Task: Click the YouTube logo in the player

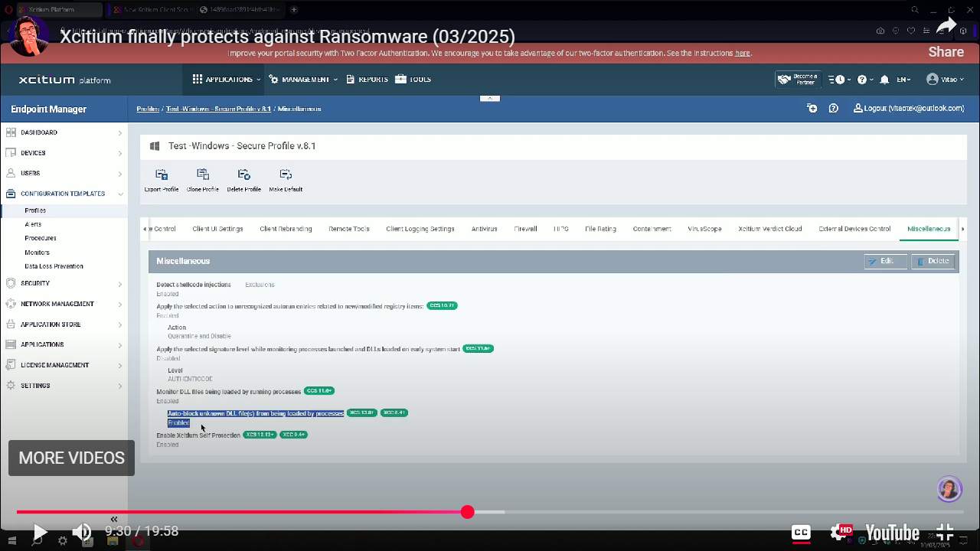Action: (892, 533)
